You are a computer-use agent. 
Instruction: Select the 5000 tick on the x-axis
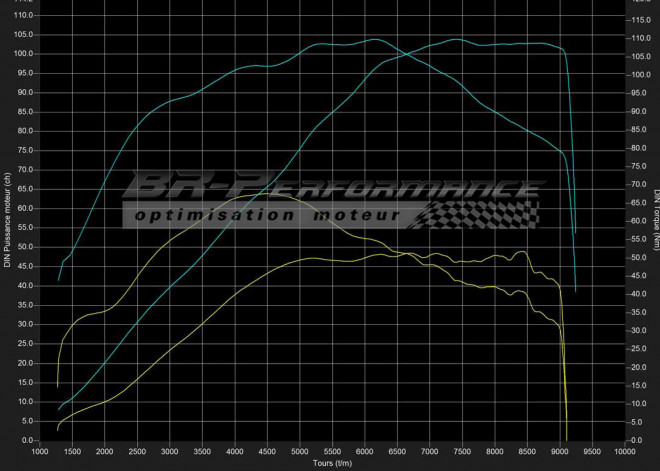click(x=299, y=452)
